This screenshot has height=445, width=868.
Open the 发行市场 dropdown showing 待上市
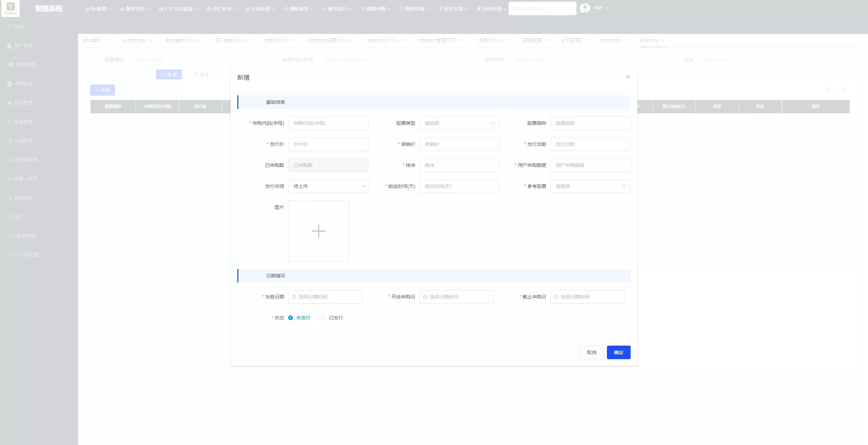click(x=329, y=186)
